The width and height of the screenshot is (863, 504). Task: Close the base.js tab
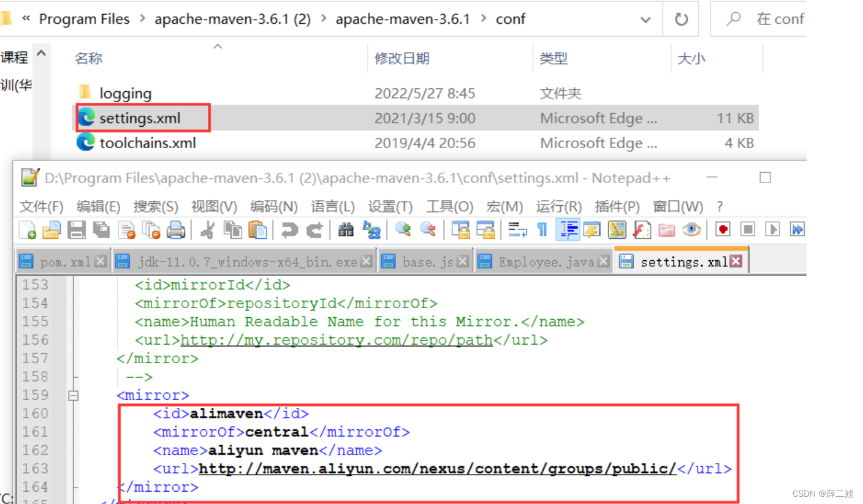(x=463, y=261)
